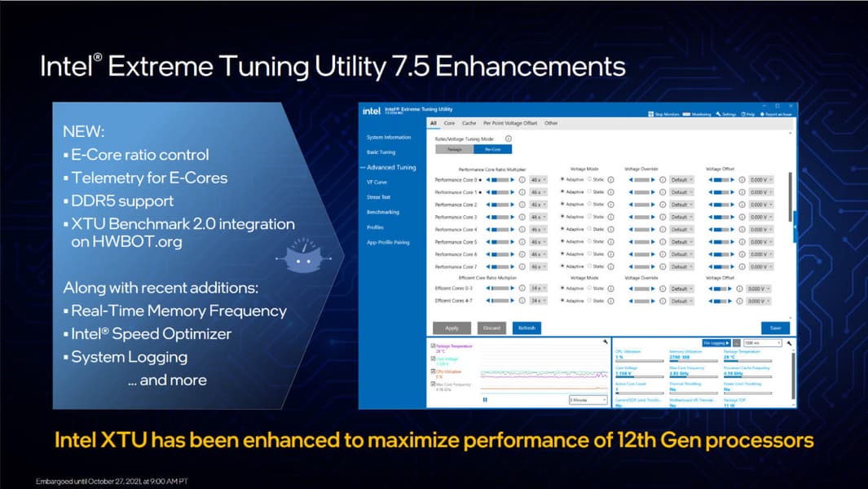This screenshot has width=868, height=489.
Task: Open Performance Core 4 ratio multiplier dropdown
Action: [538, 229]
